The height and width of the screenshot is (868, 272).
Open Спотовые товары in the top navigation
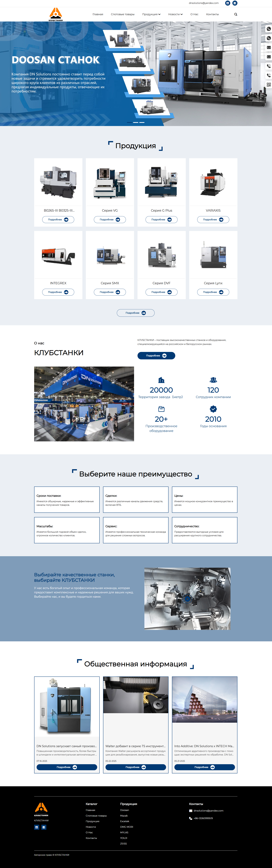(122, 14)
